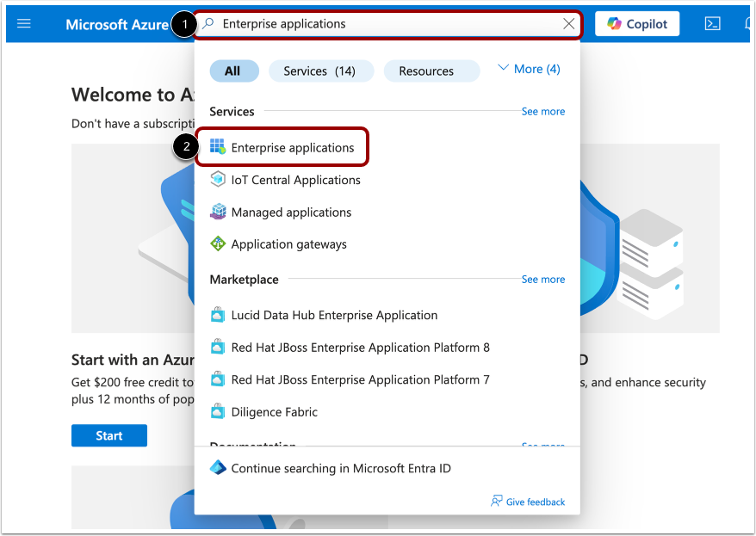The width and height of the screenshot is (756, 536).
Task: Expand the More (4) filter dropdown
Action: point(528,68)
